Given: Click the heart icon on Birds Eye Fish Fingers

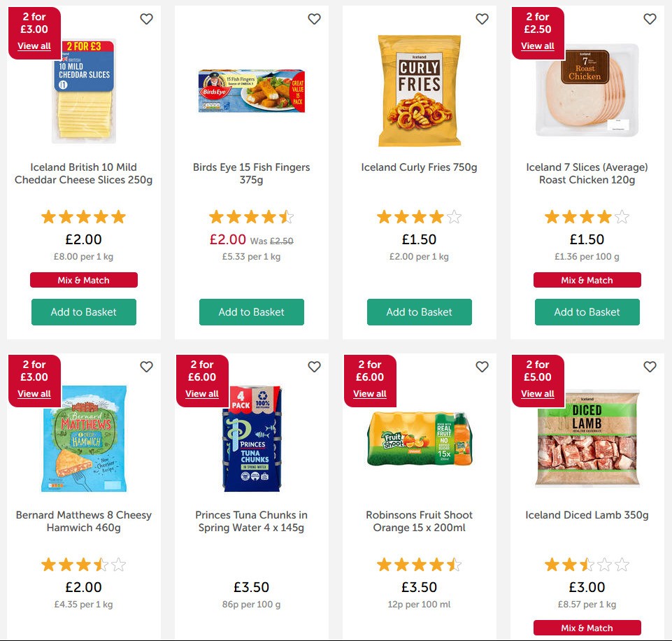Looking at the screenshot, I should pyautogui.click(x=314, y=19).
